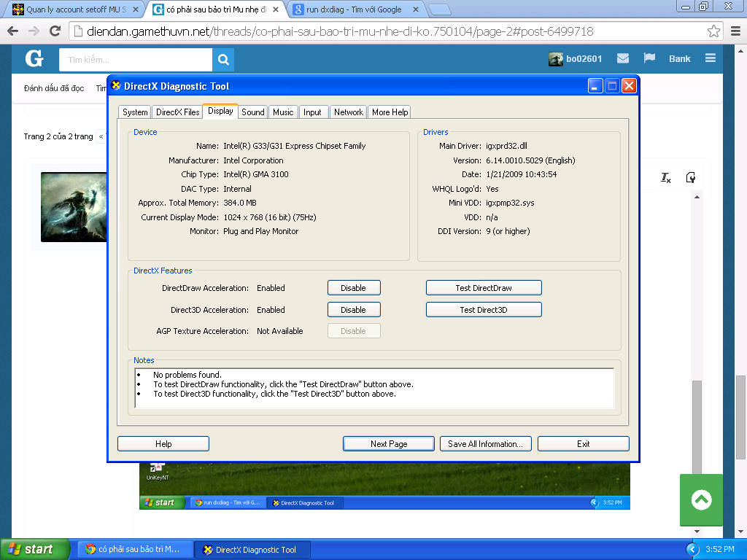This screenshot has width=747, height=560.
Task: Click the browser page scrollbar thumb
Action: point(740,417)
